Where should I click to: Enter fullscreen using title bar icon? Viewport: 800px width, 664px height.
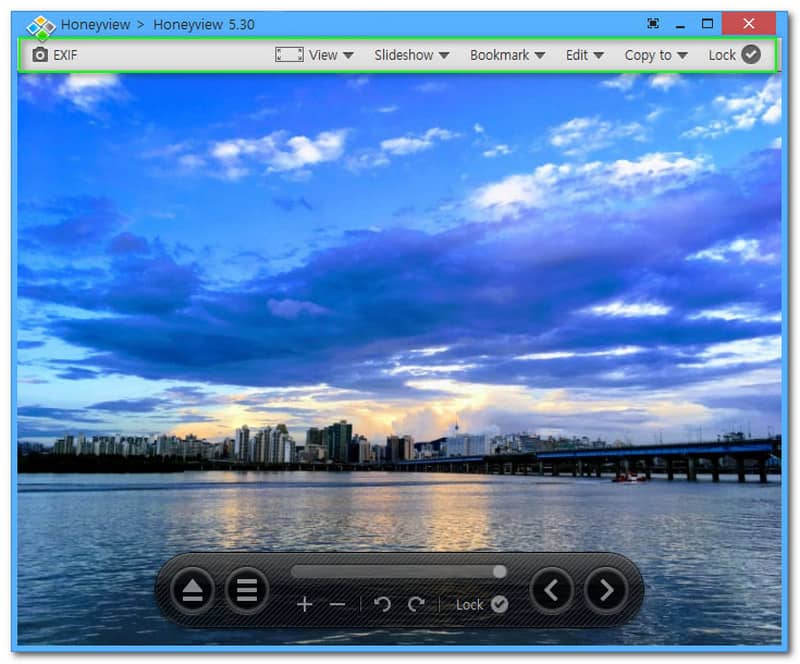653,24
